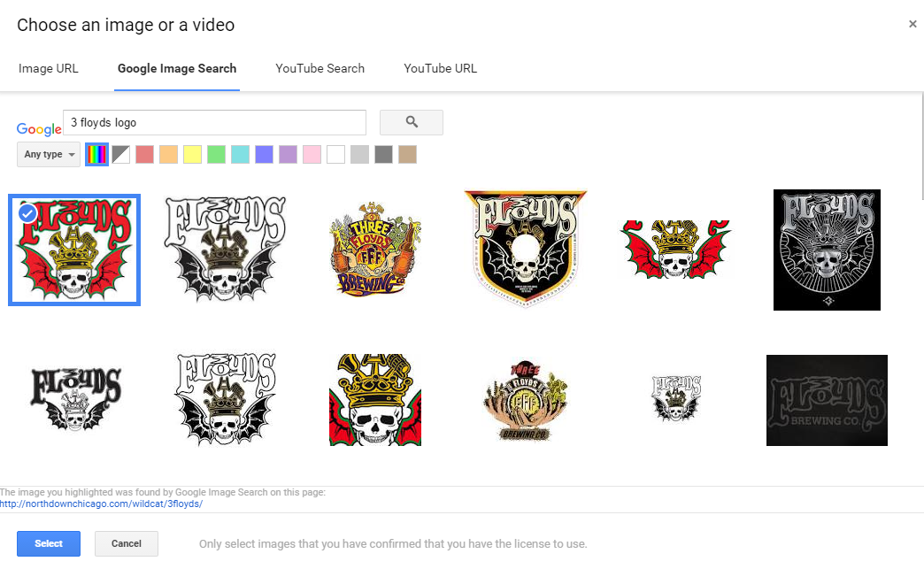Select the black and white filter swatch
Viewport: 924px width, 569px height.
coord(120,155)
